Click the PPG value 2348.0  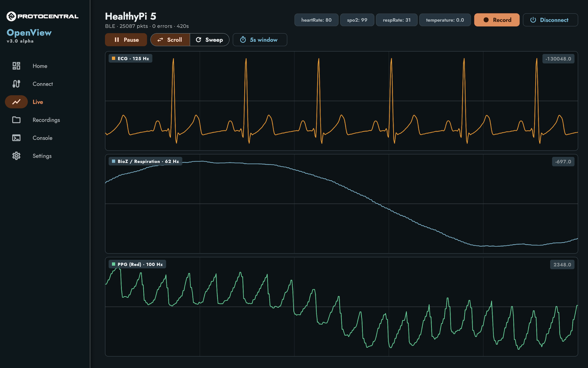point(562,265)
